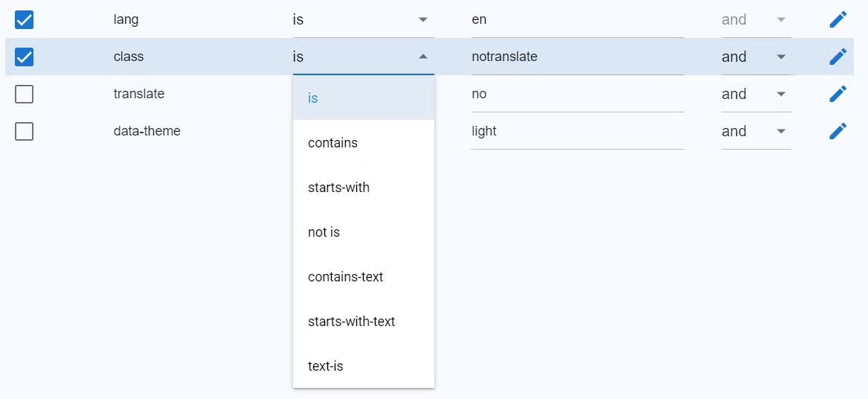868x399 pixels.
Task: Open the 'and' dropdown in data-theme row
Action: (756, 131)
